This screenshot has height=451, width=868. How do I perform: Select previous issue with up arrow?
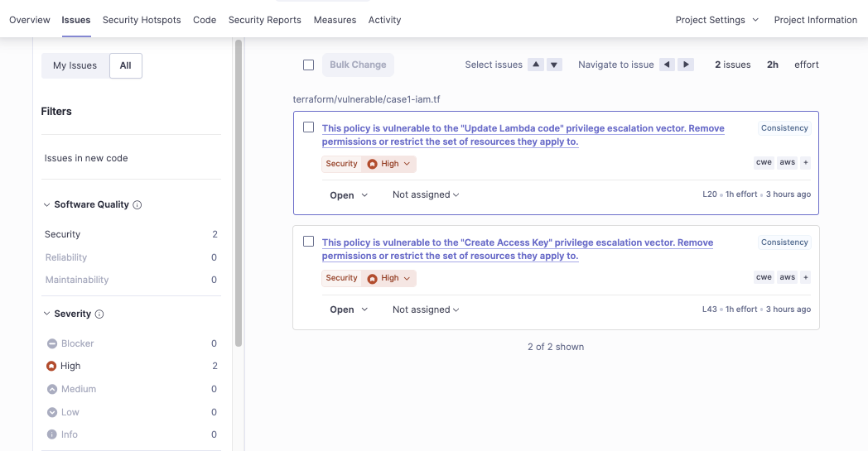pos(536,65)
